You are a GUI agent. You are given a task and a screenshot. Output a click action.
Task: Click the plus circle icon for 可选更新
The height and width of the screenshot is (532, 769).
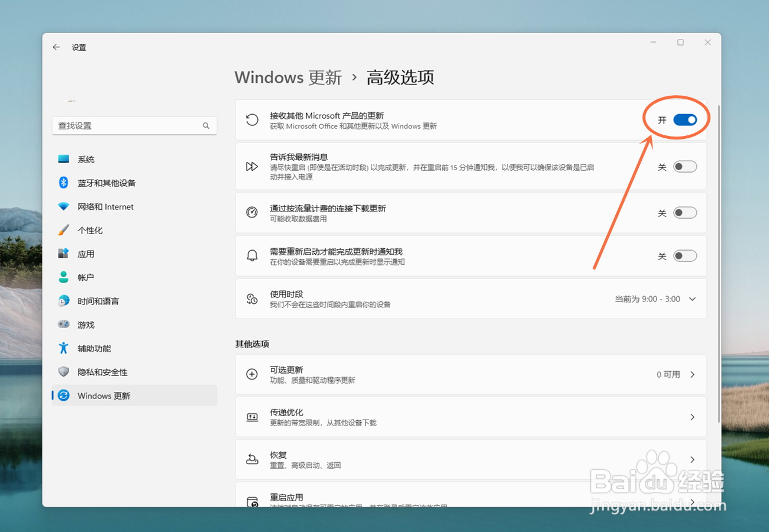(252, 374)
